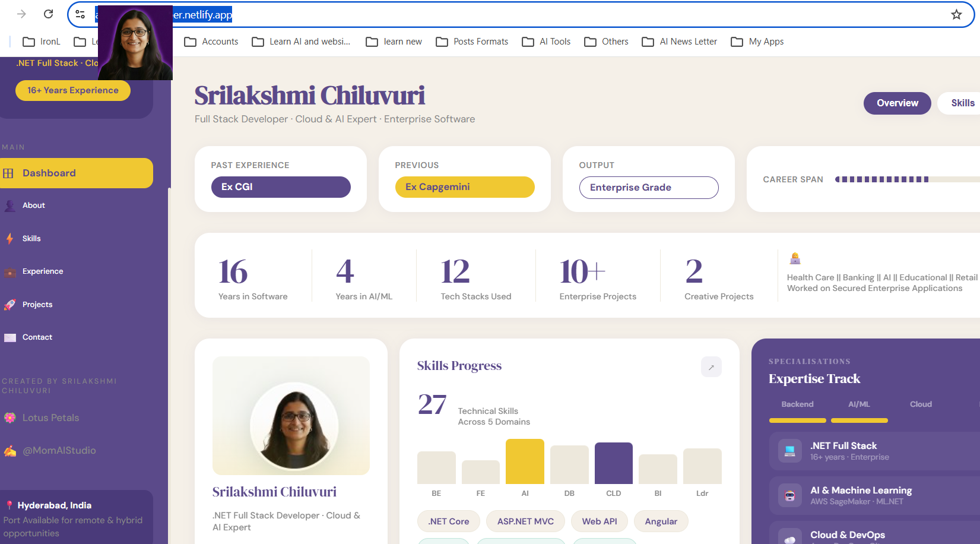Open the AI Tools bookmark folder

(546, 42)
